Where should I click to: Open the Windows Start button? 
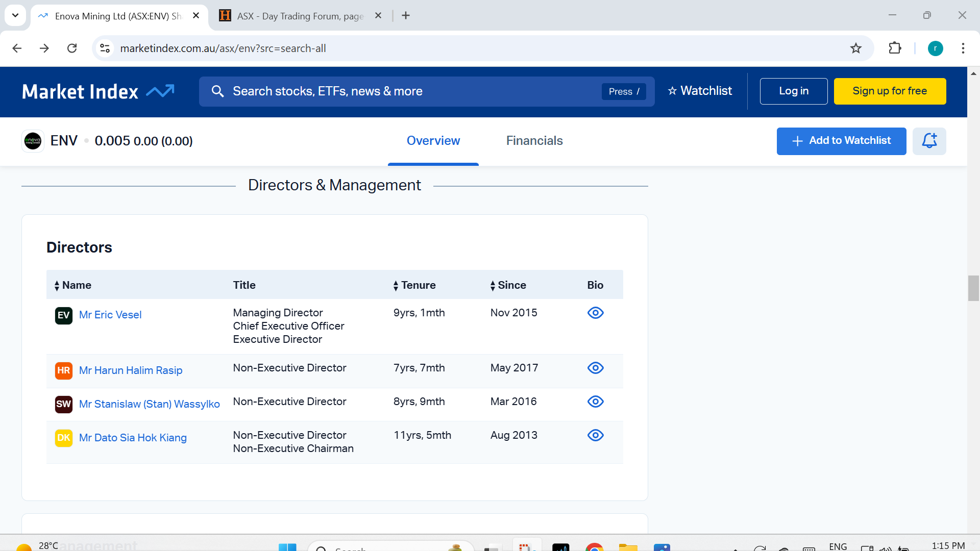pyautogui.click(x=287, y=547)
